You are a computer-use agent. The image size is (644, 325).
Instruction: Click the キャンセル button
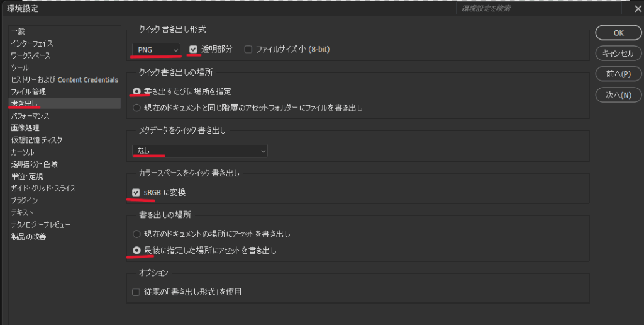tap(618, 54)
